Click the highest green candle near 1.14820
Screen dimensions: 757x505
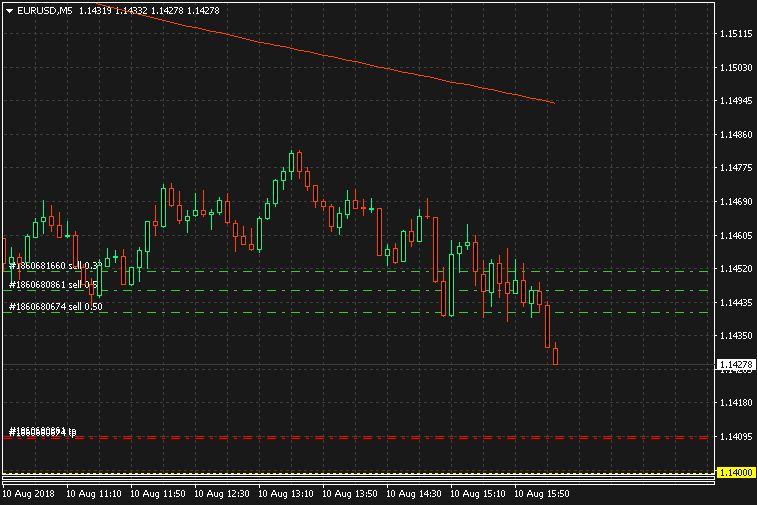tap(291, 163)
